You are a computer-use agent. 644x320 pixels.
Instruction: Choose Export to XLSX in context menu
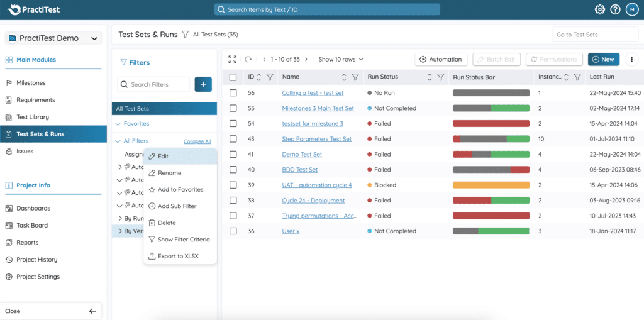click(178, 256)
